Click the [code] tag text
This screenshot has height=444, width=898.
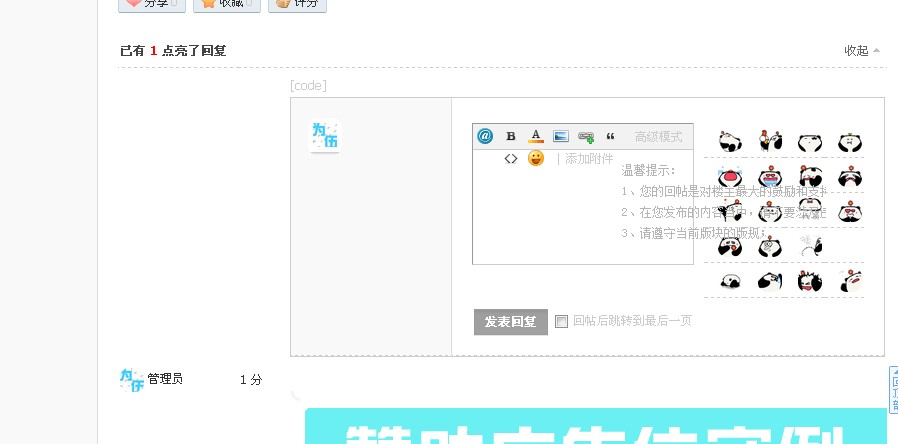(308, 86)
